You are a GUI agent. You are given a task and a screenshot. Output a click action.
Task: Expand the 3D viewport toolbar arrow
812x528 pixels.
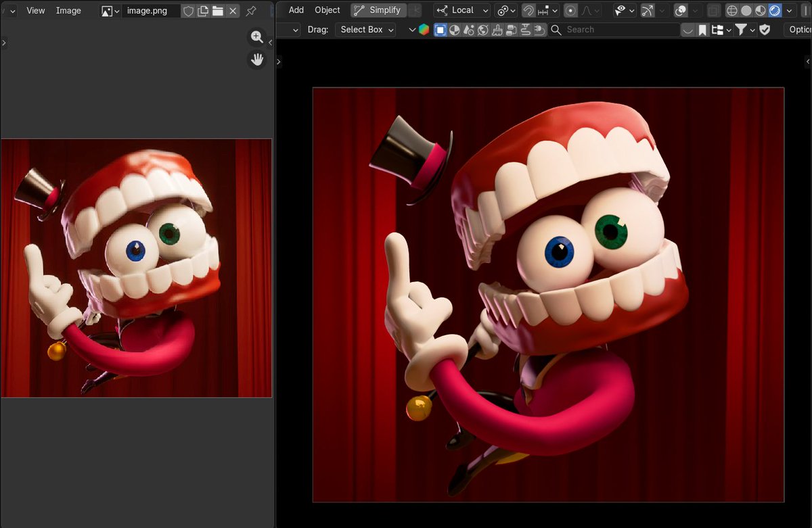point(278,62)
